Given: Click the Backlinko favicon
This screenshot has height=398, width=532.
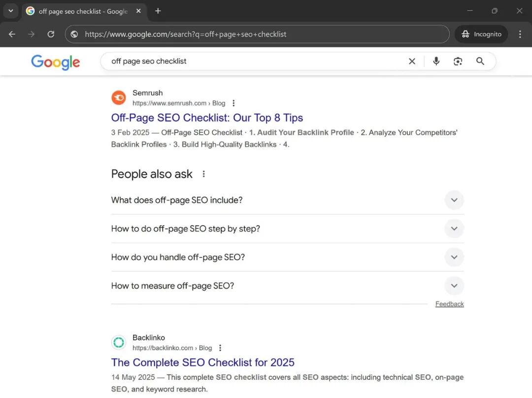Looking at the screenshot, I should click(119, 342).
